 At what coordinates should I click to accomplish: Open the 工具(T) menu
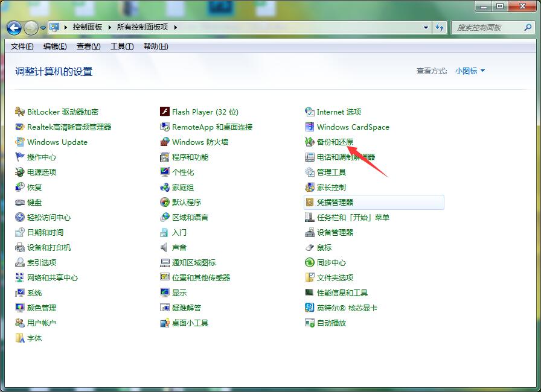pyautogui.click(x=122, y=46)
